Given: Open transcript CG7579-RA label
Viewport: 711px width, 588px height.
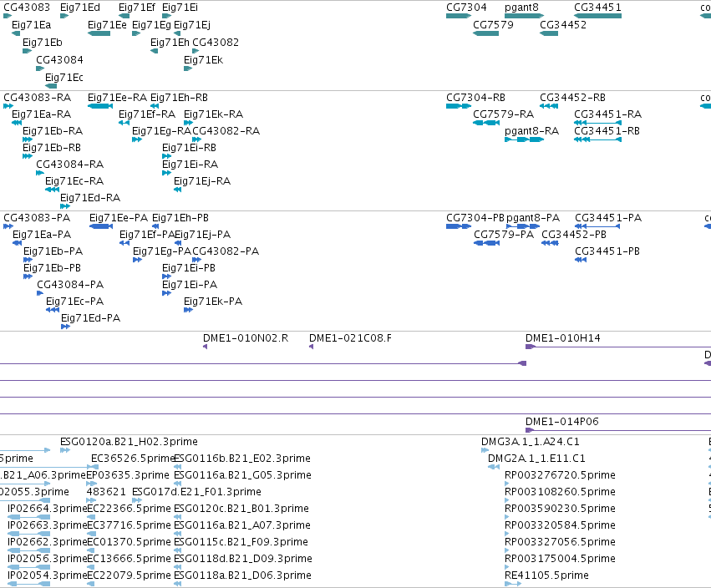Looking at the screenshot, I should (503, 114).
